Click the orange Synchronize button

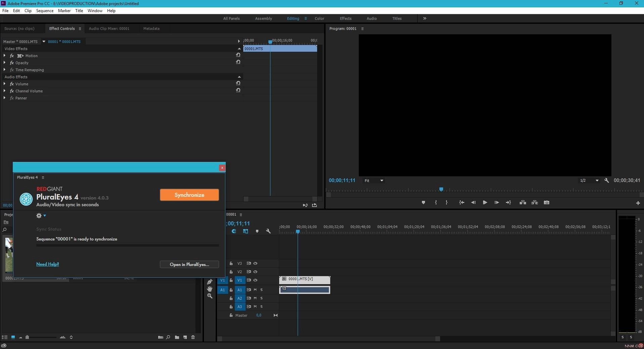(x=189, y=195)
